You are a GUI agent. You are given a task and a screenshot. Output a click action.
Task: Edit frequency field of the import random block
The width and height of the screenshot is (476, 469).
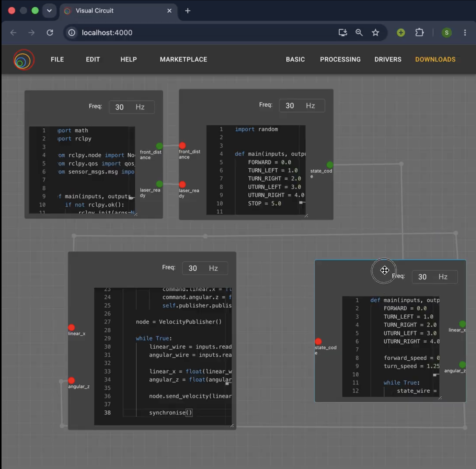pos(302,106)
